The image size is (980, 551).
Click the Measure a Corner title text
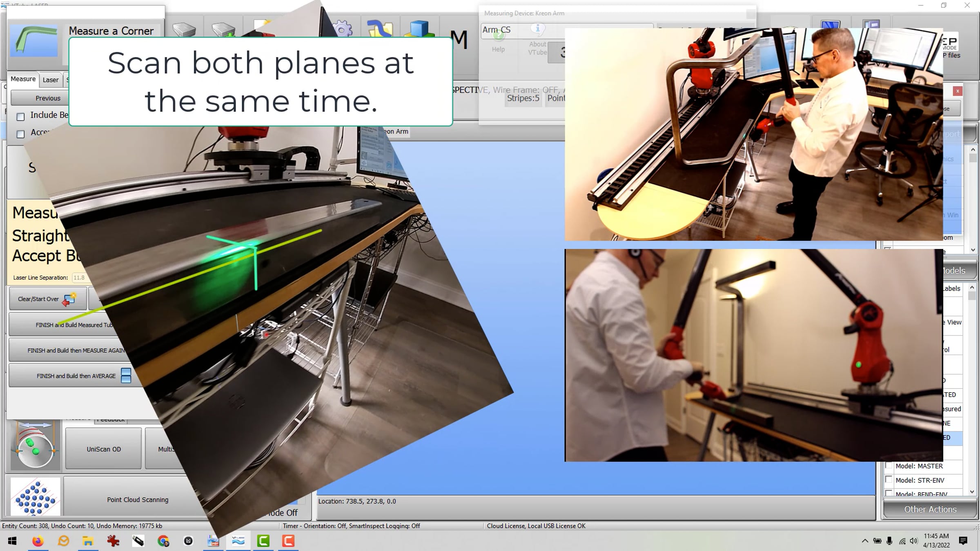pos(111,31)
